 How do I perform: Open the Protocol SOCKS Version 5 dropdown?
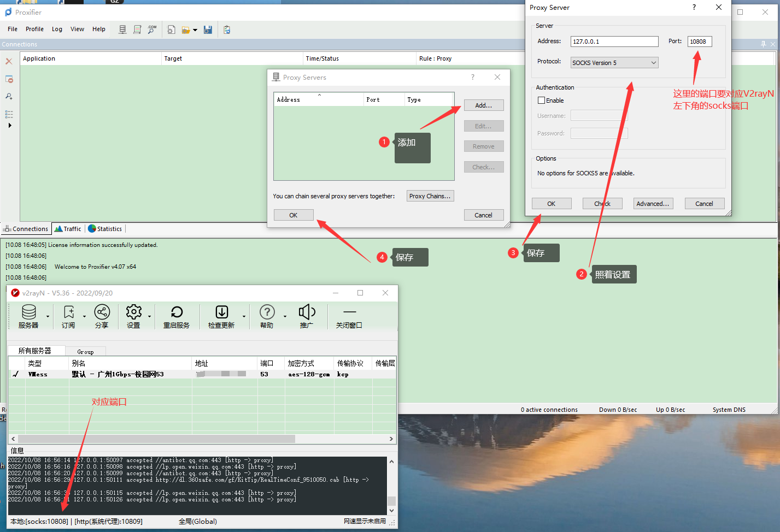(614, 63)
